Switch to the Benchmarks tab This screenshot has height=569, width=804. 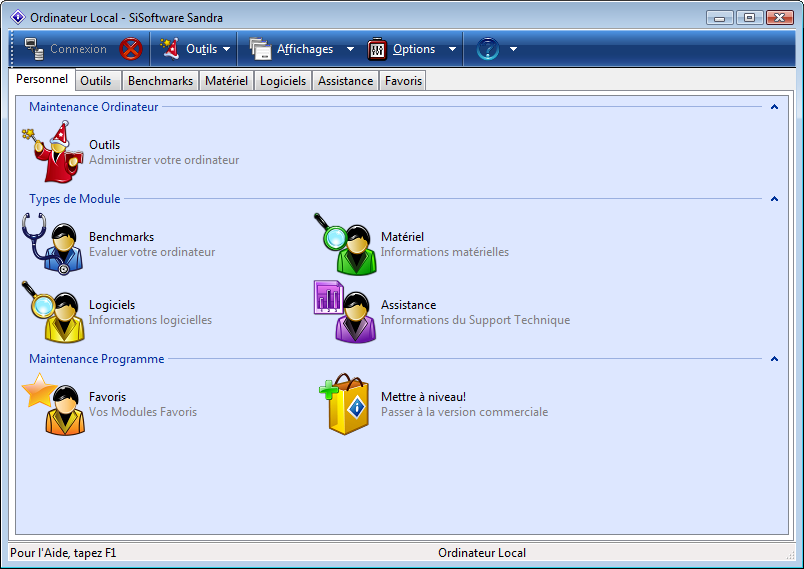[x=160, y=81]
